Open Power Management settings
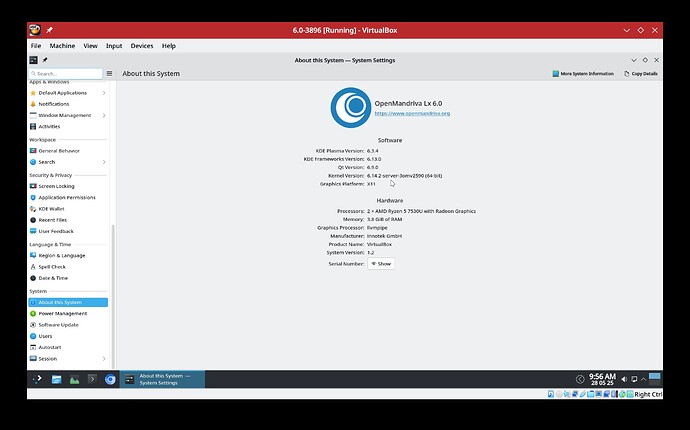This screenshot has width=690, height=430. click(x=68, y=313)
